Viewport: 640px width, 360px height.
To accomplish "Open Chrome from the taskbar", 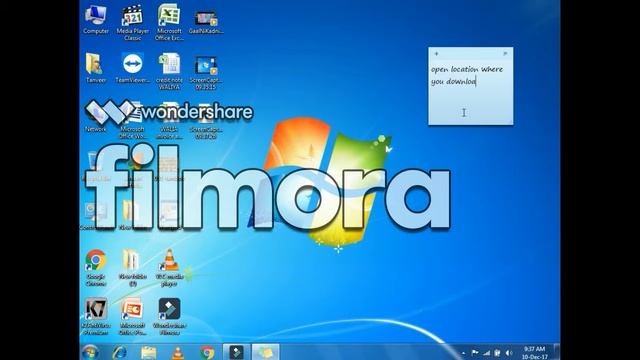I will [207, 352].
